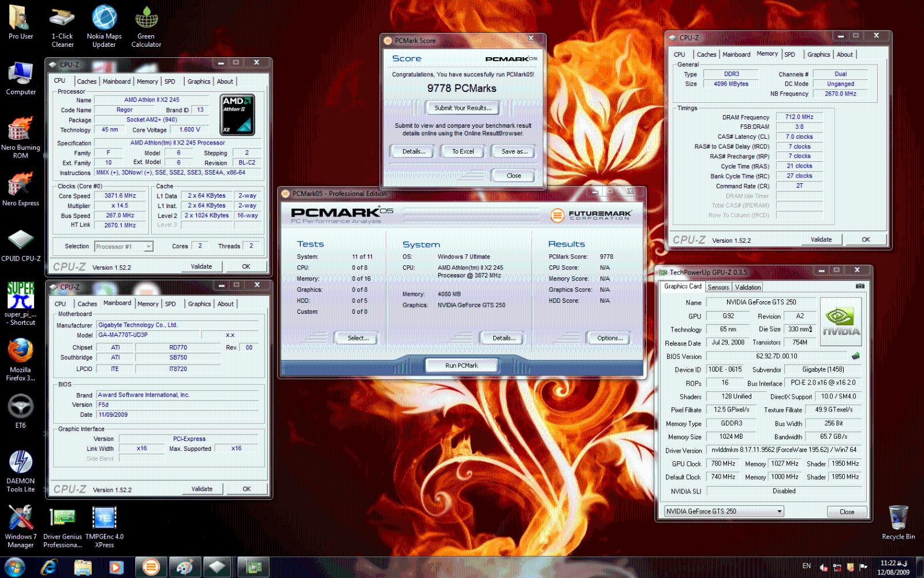924x578 pixels.
Task: Click the CPU name field AMD Athlon II X2 245
Action: pos(152,99)
